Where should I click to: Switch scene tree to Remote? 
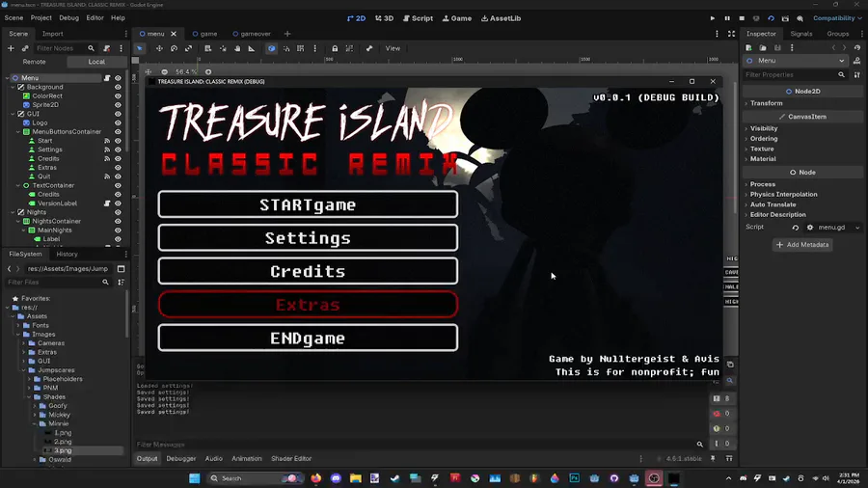click(35, 62)
